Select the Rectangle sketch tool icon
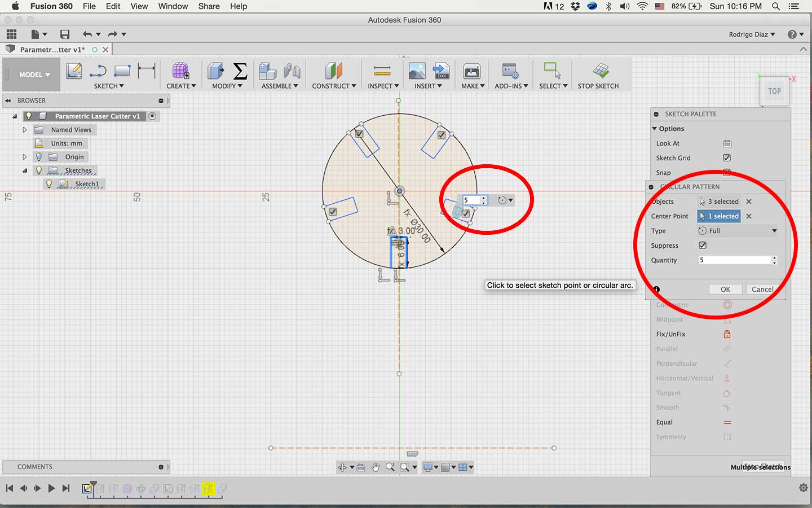Screen dimensions: 812x508 [x=122, y=71]
